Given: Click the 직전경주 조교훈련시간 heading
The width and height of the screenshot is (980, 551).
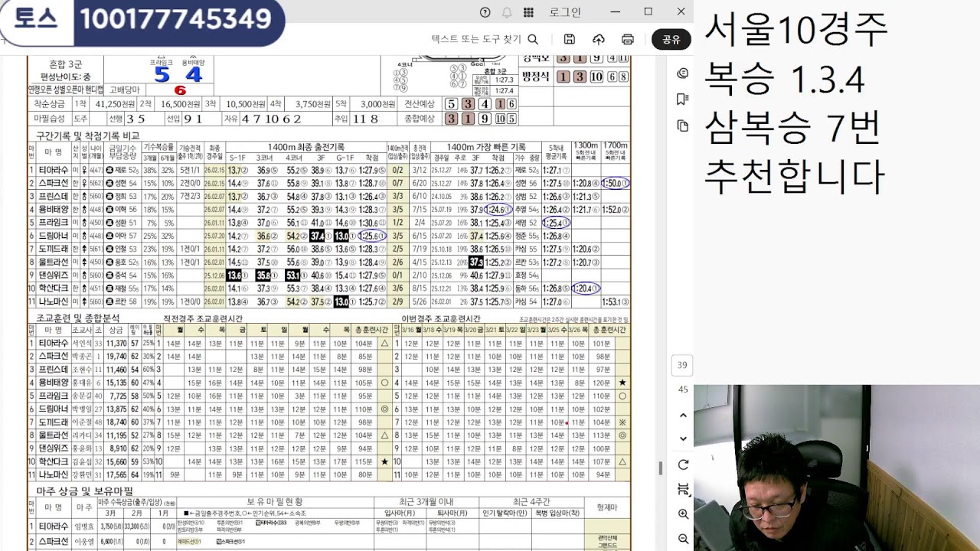Looking at the screenshot, I should click(204, 318).
